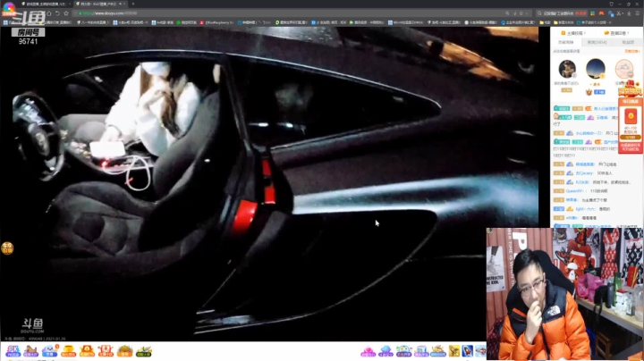Open a new browser tab with plus
644x361 pixels.
133,4
